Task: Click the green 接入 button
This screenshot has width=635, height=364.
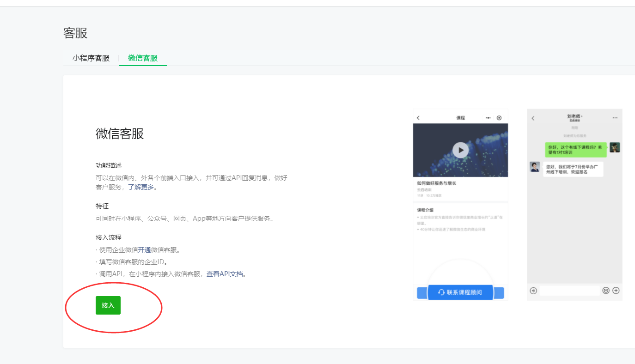Action: click(x=108, y=305)
